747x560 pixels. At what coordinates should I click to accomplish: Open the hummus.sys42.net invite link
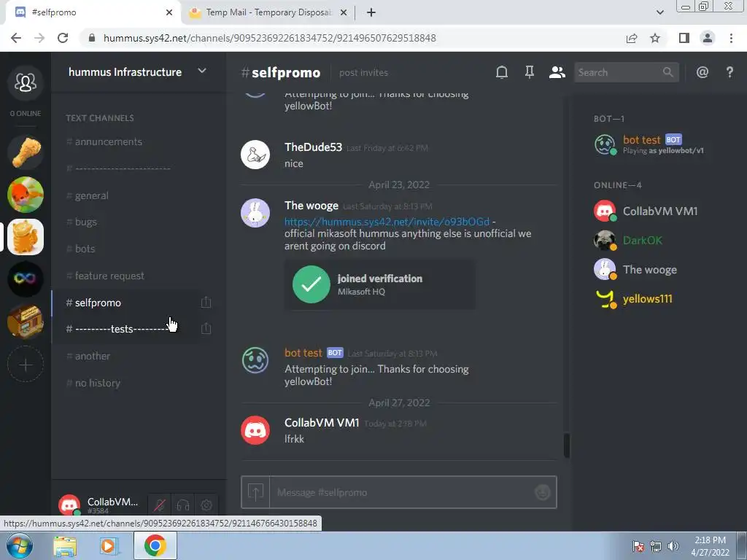pos(387,222)
